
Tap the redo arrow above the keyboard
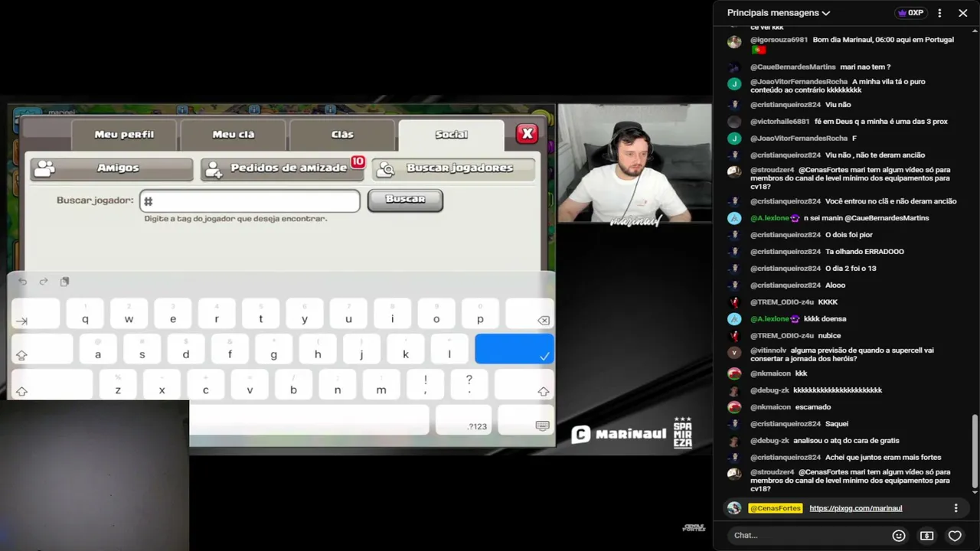tap(44, 282)
